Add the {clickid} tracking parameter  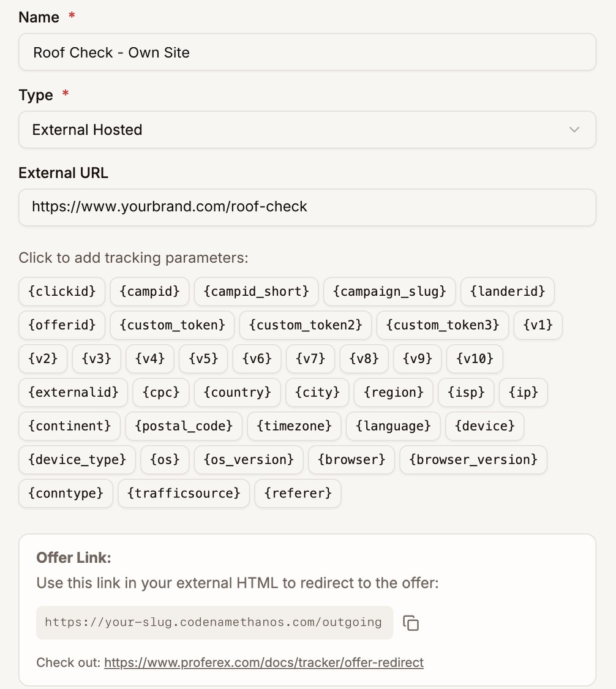click(62, 292)
